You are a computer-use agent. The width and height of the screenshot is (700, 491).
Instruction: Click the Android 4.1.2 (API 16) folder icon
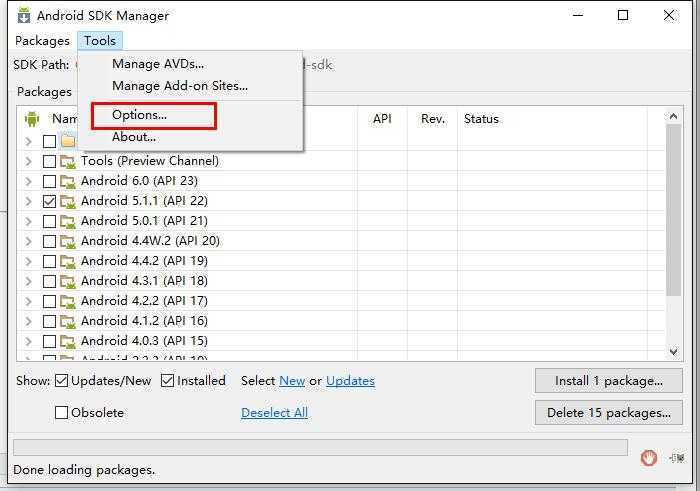click(68, 321)
